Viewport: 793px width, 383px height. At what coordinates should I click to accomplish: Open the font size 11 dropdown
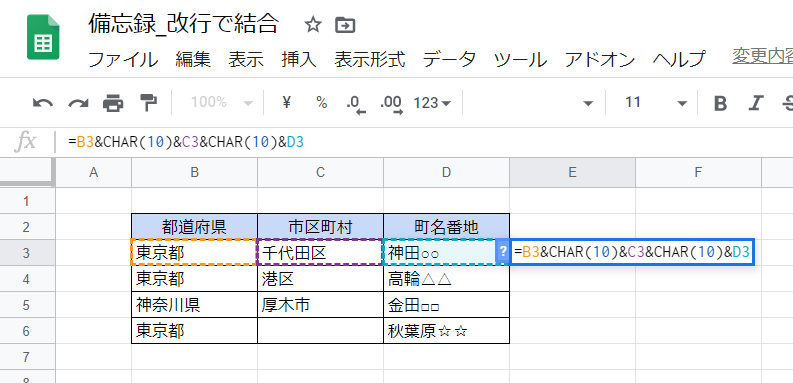[x=656, y=103]
